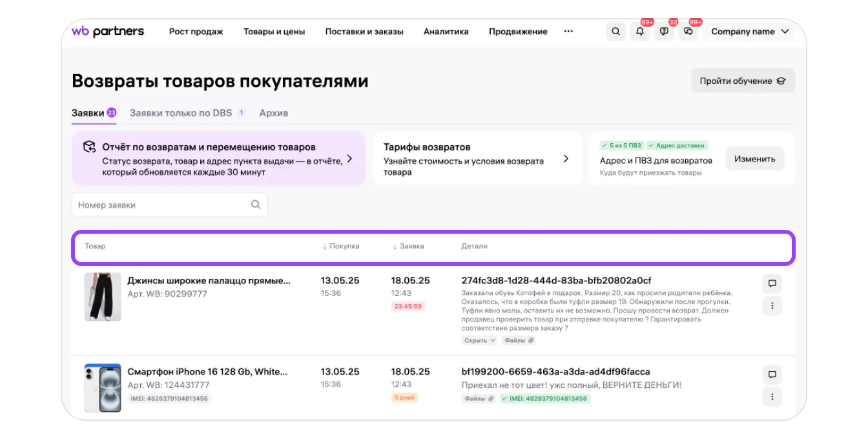Open the chat messages icon in header
Viewport: 868px width, 439px height.
pyautogui.click(x=688, y=32)
